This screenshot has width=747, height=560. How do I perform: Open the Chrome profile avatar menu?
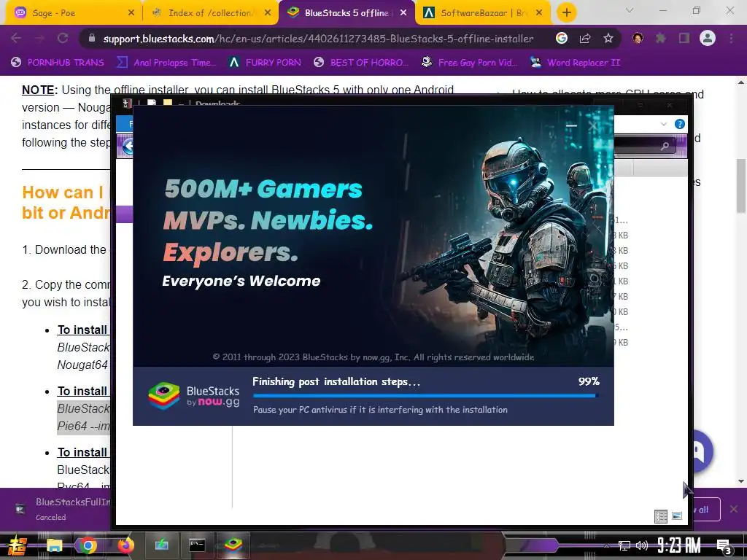click(708, 38)
